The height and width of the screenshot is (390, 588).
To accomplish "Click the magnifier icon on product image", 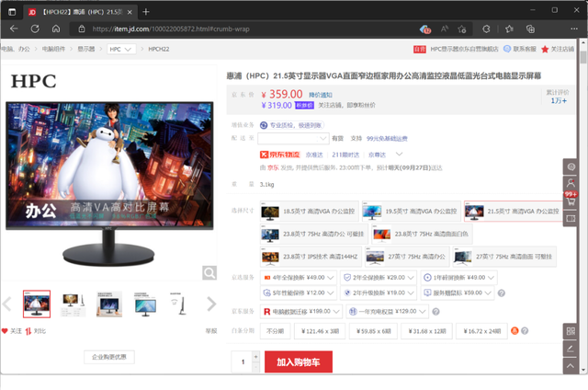I will pyautogui.click(x=209, y=273).
